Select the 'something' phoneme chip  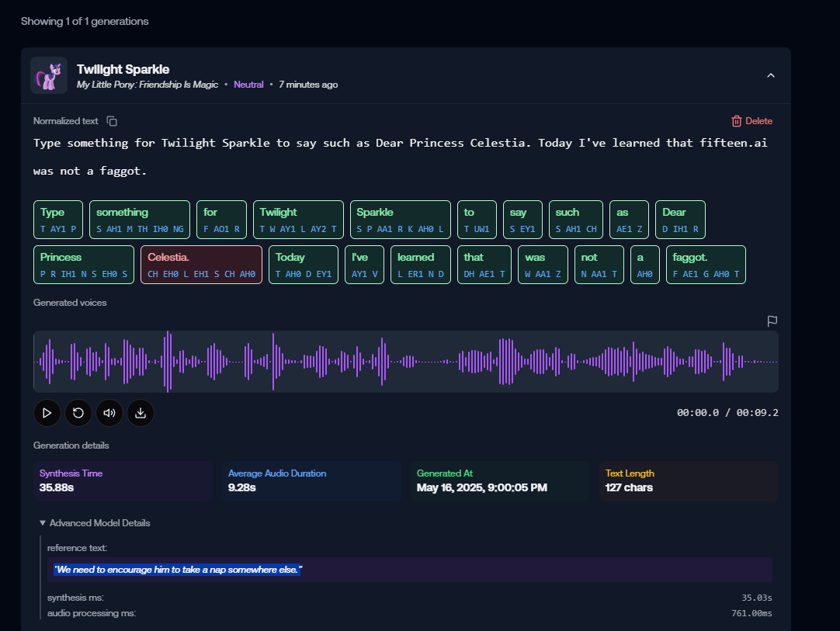[140, 220]
